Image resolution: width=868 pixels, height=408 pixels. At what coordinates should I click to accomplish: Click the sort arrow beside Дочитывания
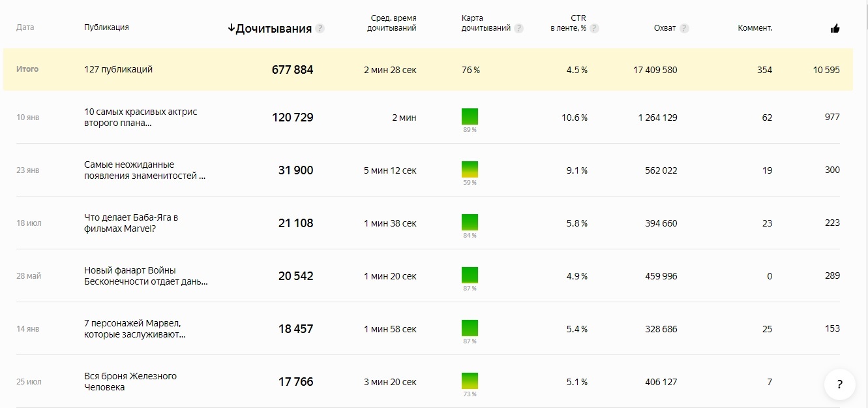pos(231,28)
